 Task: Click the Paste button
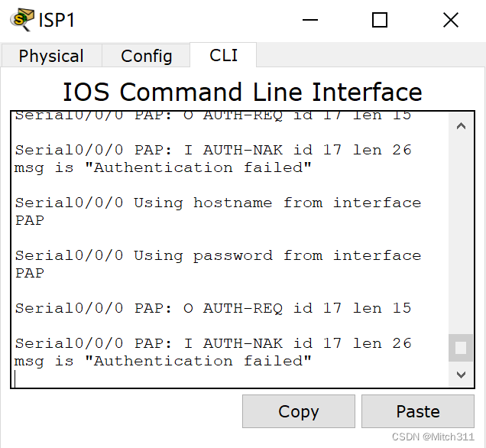click(418, 411)
